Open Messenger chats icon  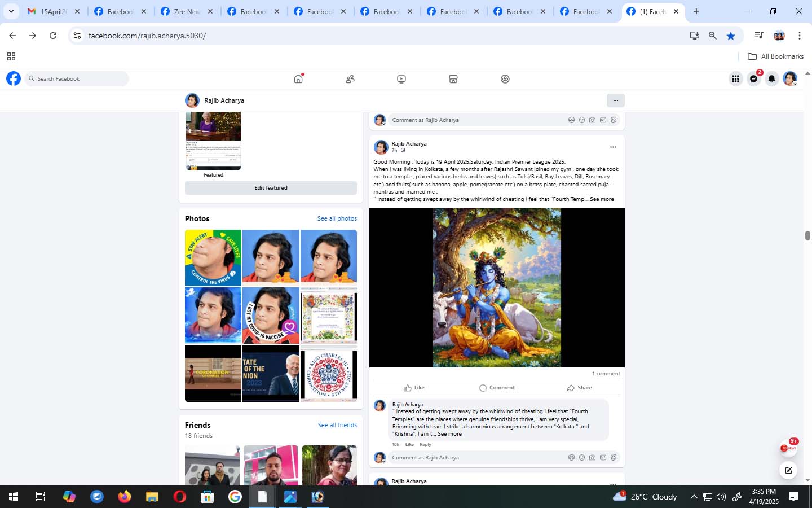(x=754, y=79)
